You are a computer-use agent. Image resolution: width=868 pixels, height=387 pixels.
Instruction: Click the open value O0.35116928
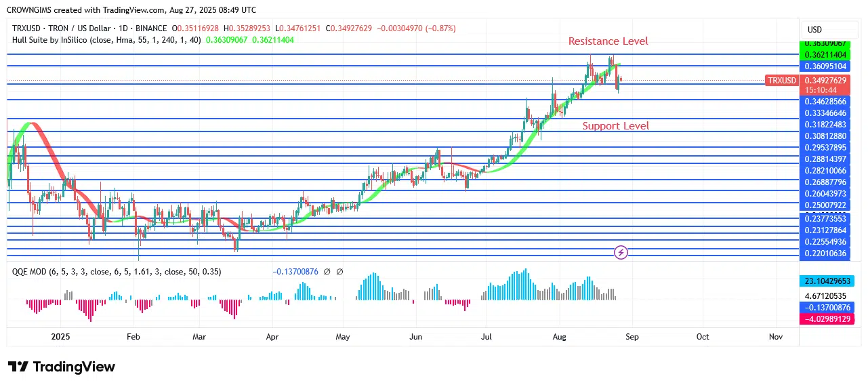(196, 28)
